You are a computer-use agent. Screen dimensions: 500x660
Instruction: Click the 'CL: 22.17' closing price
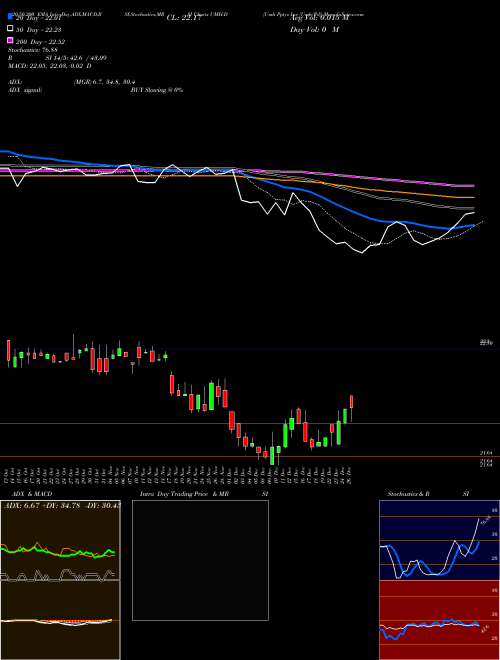coord(184,18)
